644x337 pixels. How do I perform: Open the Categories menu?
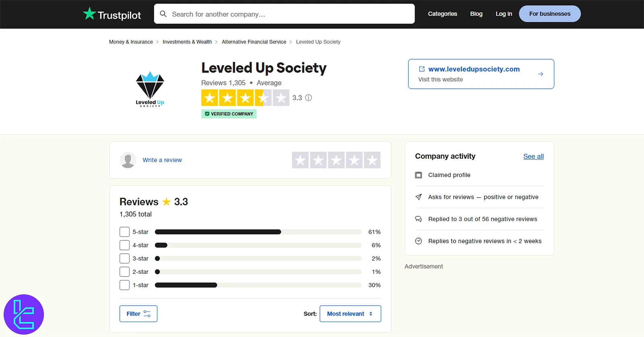[x=442, y=13]
